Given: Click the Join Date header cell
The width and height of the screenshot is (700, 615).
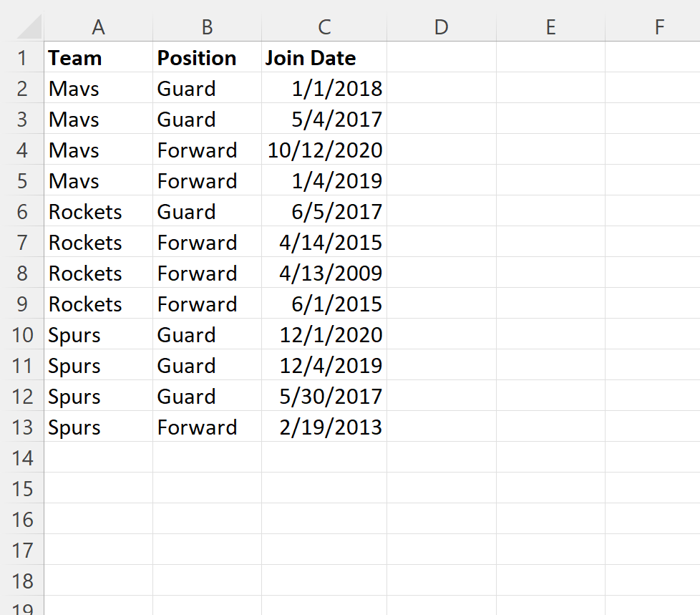Looking at the screenshot, I should click(324, 57).
